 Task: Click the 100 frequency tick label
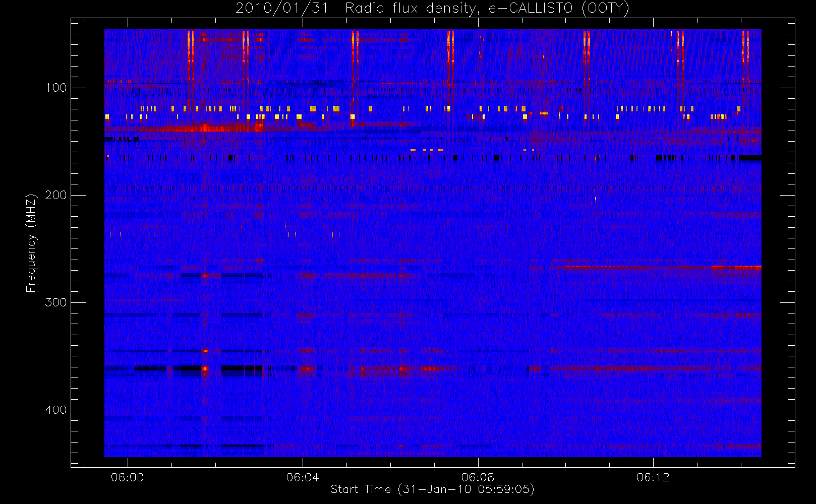click(56, 88)
